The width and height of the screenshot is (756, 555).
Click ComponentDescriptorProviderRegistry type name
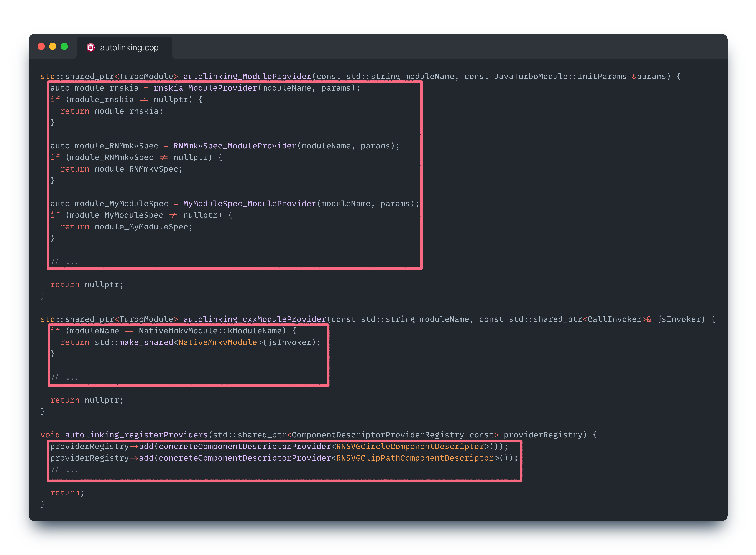(378, 435)
